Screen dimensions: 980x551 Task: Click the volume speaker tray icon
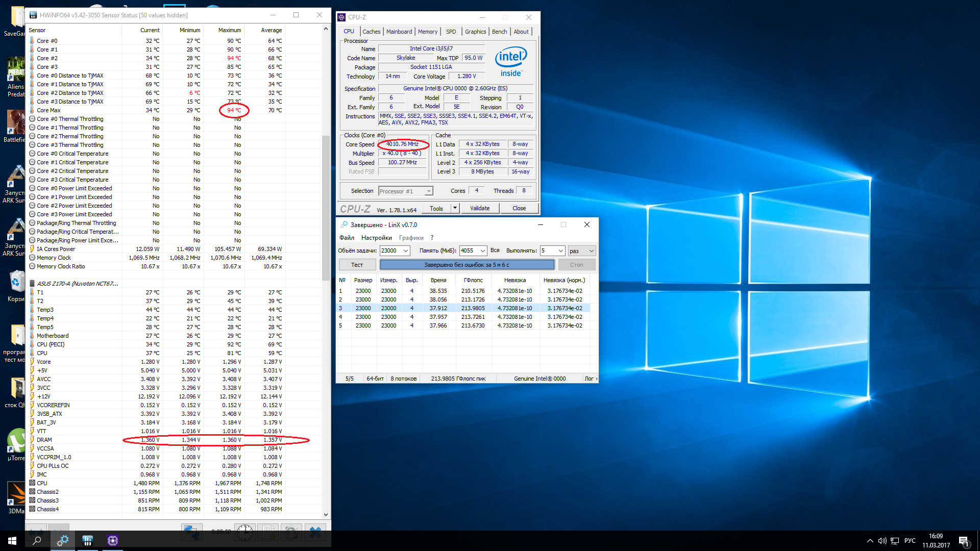pos(882,541)
